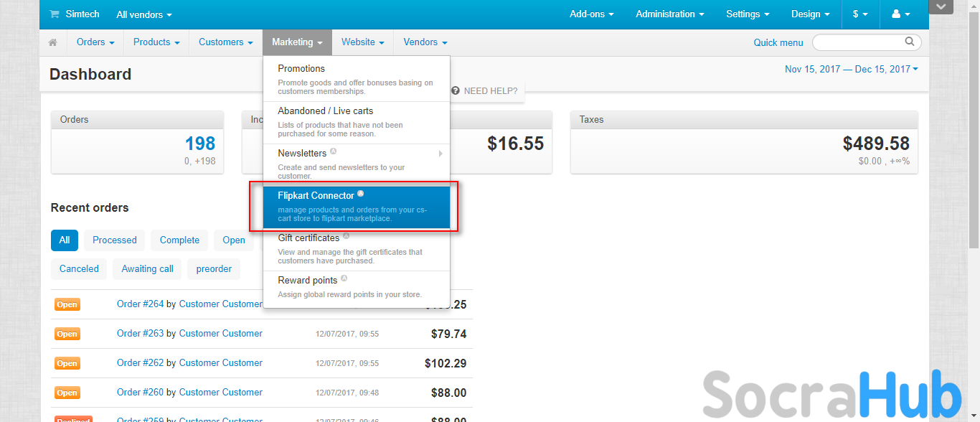Click the badge icon next to Flipkart Connector
The width and height of the screenshot is (980, 422).
coord(360,194)
